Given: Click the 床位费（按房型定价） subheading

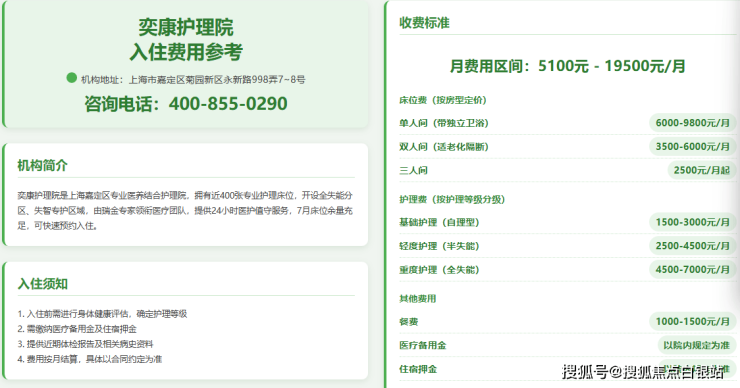Looking at the screenshot, I should tap(443, 100).
